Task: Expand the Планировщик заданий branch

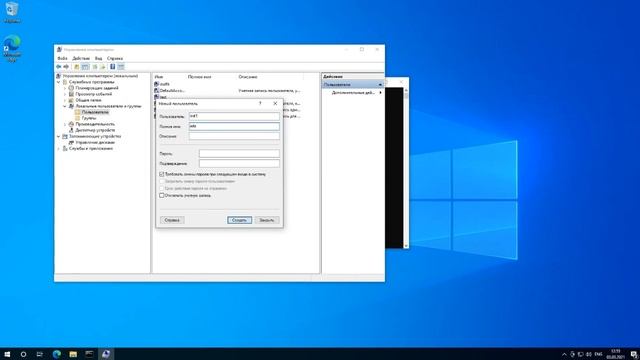Action: pyautogui.click(x=65, y=88)
